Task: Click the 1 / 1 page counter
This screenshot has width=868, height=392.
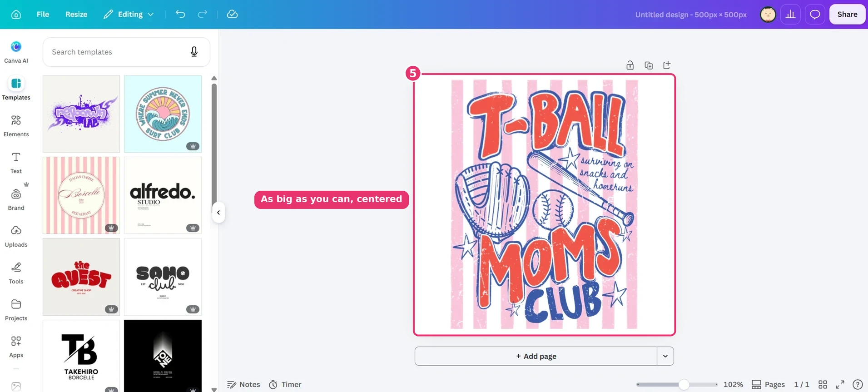Action: [802, 384]
